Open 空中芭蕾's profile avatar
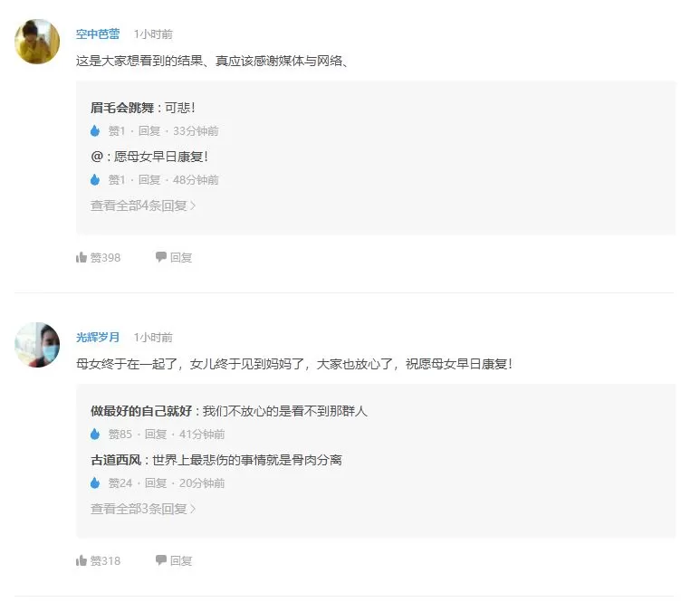The height and width of the screenshot is (602, 700). click(x=37, y=42)
